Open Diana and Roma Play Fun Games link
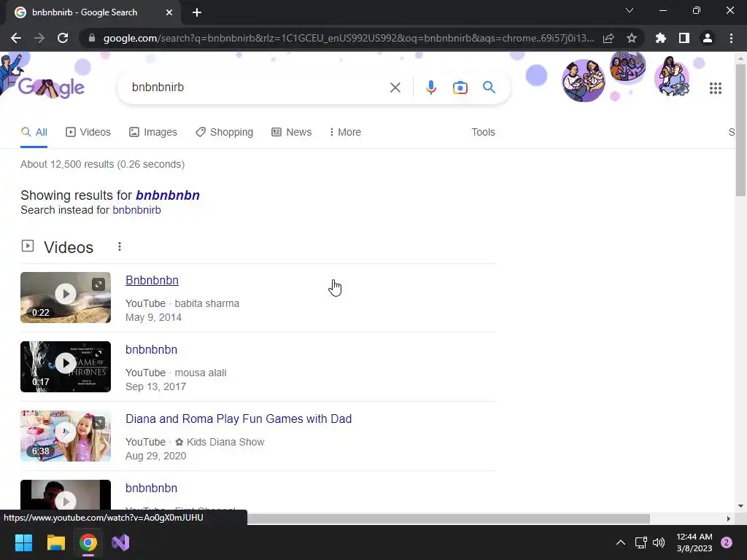747x560 pixels. pos(239,419)
